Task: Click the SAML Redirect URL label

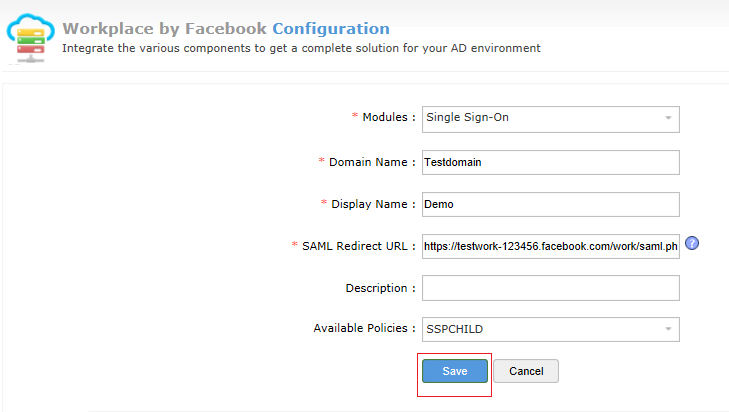Action: click(358, 246)
